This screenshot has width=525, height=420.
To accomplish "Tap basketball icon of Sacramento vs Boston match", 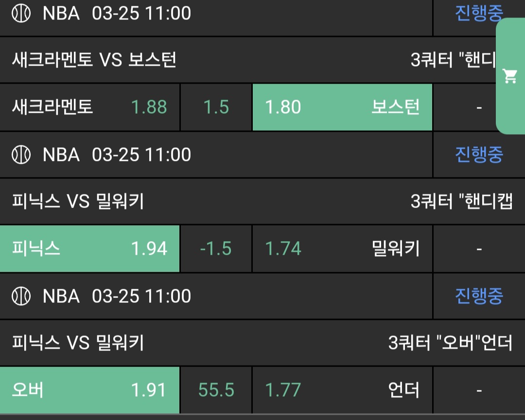I will click(x=21, y=14).
